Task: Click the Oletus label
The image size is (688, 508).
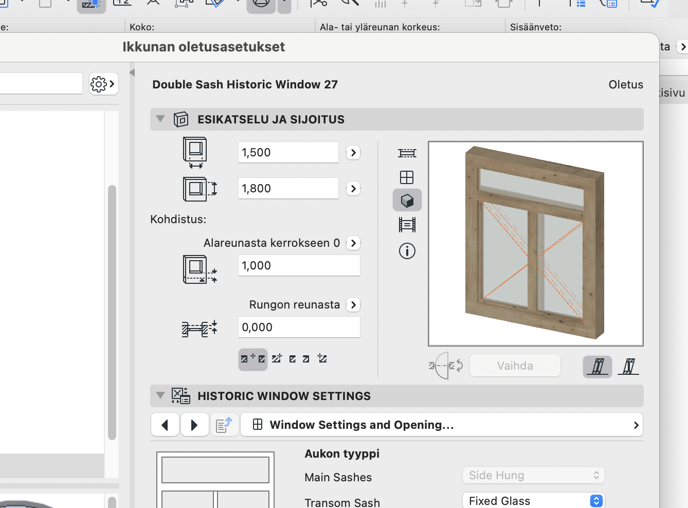Action: point(626,85)
